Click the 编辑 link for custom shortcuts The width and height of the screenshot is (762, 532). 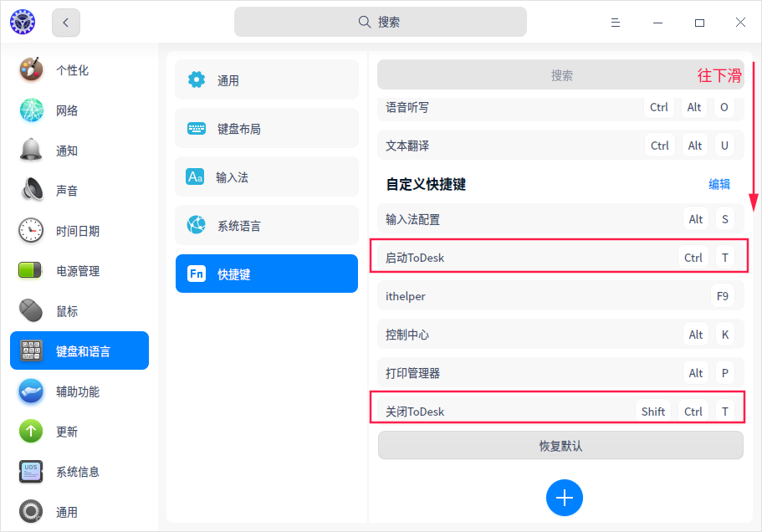[719, 183]
